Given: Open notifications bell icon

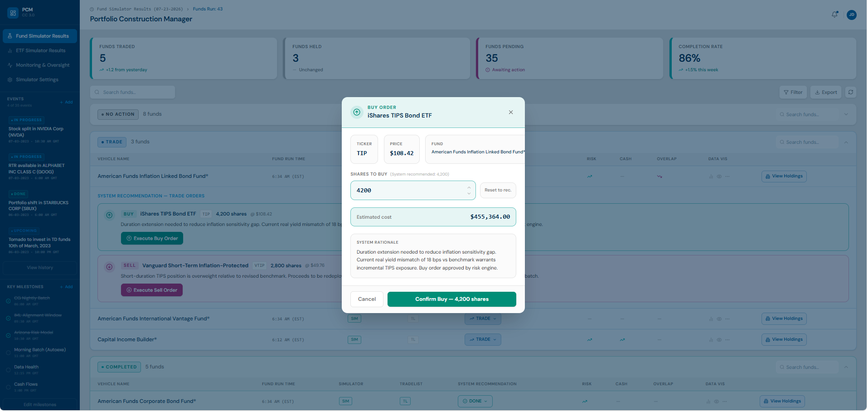Looking at the screenshot, I should click(x=834, y=15).
